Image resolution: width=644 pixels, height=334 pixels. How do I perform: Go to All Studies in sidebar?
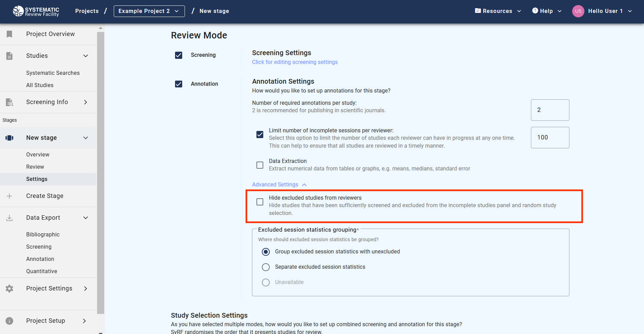(x=40, y=85)
